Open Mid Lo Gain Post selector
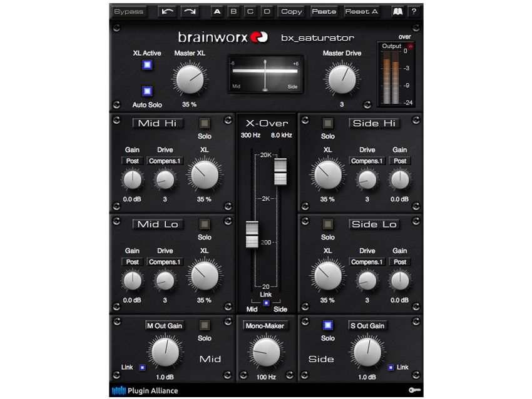 (x=132, y=262)
